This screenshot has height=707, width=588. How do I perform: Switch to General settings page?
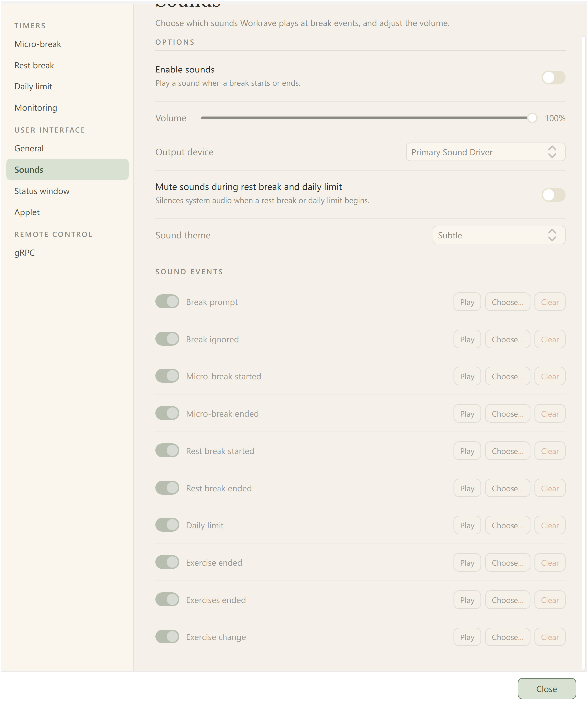(x=68, y=148)
